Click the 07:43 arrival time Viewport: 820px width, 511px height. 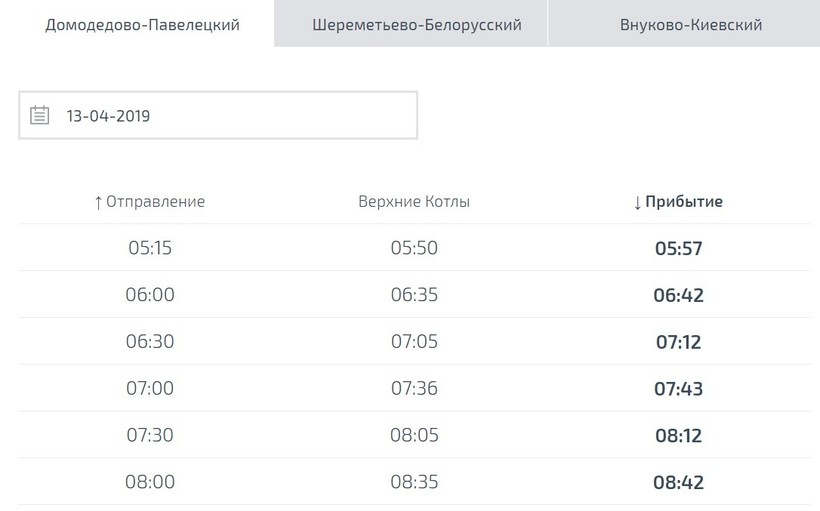tap(678, 389)
